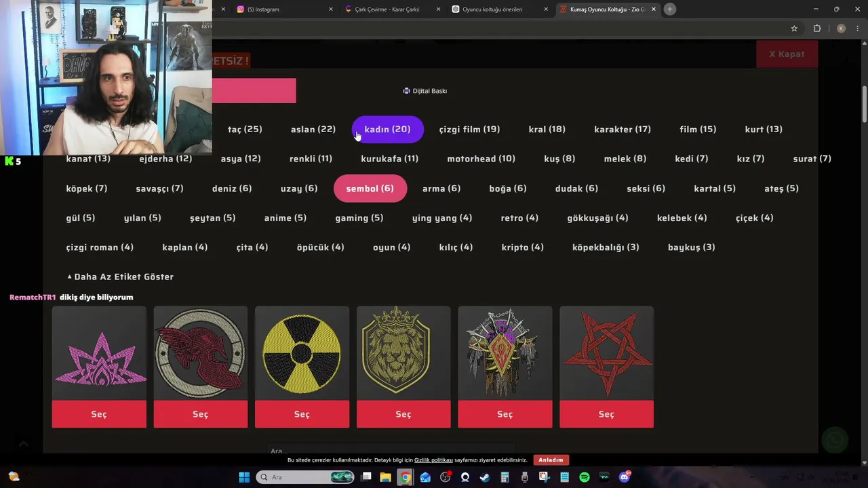
Task: Open the Gizlilik politikası link
Action: [433, 460]
